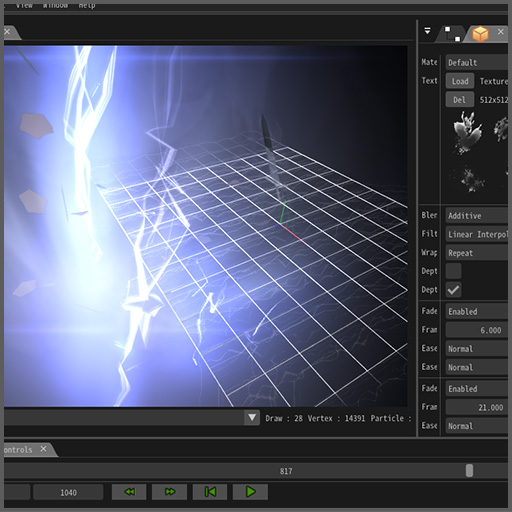Open the Linear Interpolation filter dropdown
The image size is (512, 512).
(477, 234)
